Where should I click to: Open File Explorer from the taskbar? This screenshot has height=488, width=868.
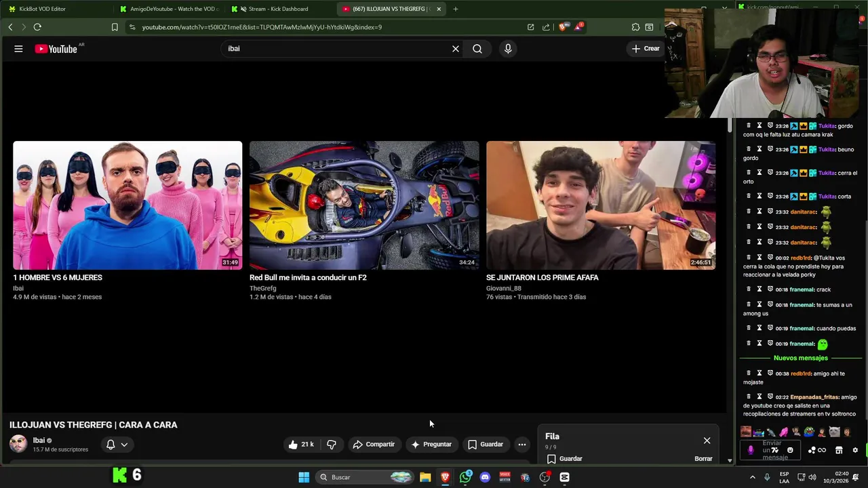coord(425,477)
